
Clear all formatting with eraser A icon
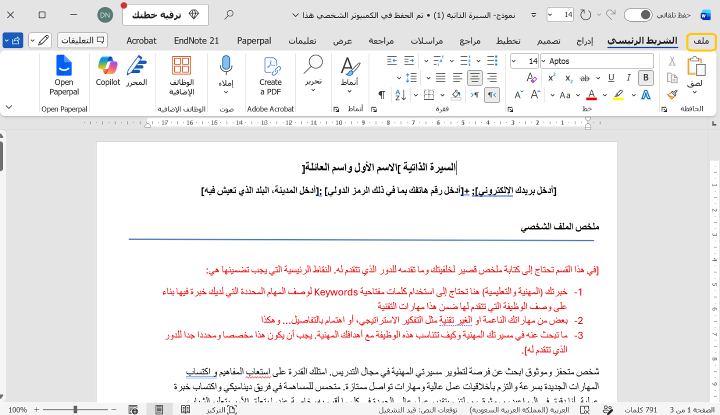(x=531, y=78)
